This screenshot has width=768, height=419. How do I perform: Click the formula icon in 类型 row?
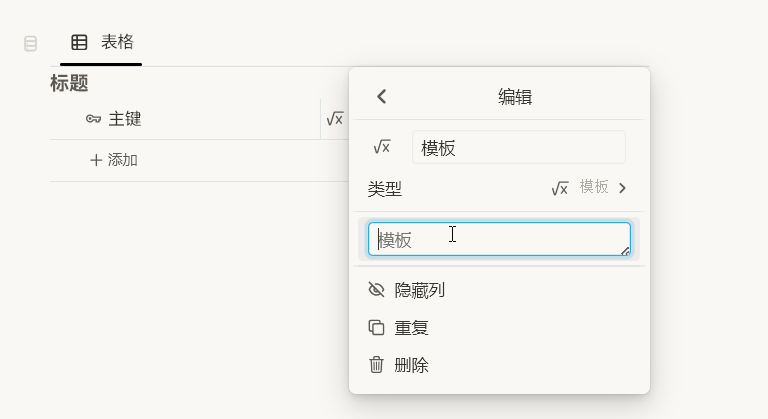(x=560, y=188)
